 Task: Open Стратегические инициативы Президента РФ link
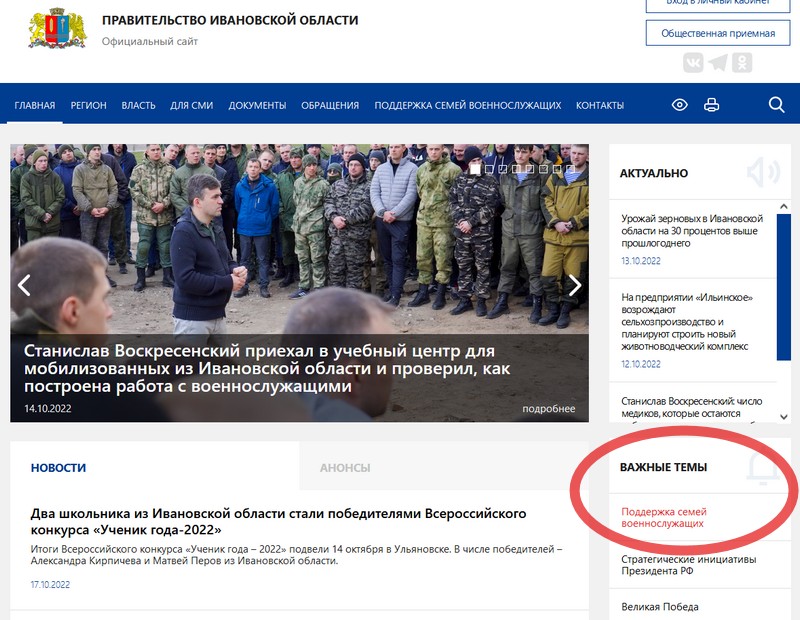689,565
